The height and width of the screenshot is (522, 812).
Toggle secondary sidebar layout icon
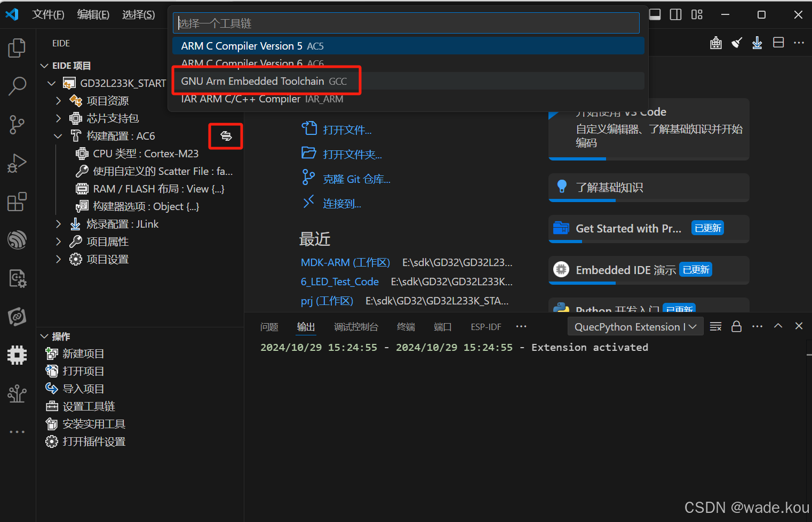676,14
